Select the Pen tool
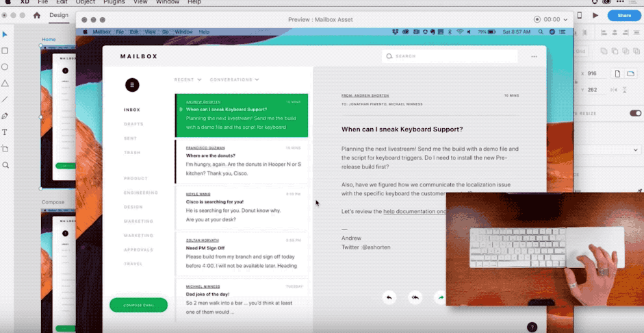 coord(5,116)
